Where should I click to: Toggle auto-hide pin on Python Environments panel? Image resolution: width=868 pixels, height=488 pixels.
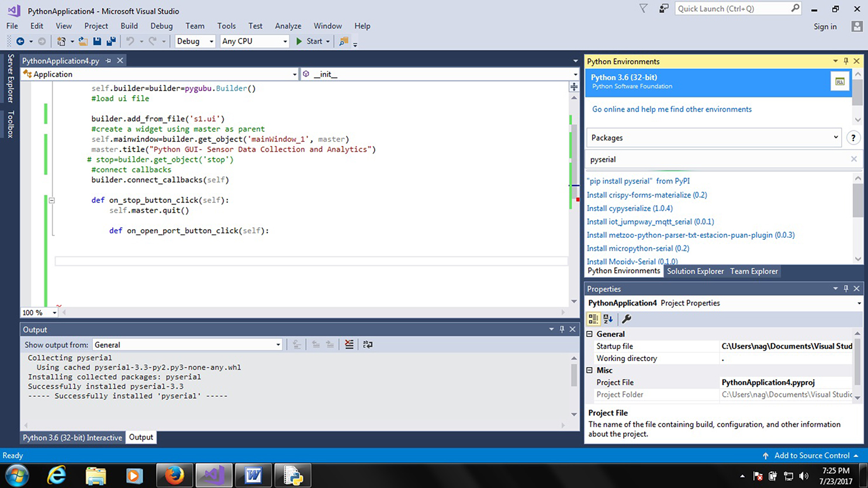(x=846, y=61)
